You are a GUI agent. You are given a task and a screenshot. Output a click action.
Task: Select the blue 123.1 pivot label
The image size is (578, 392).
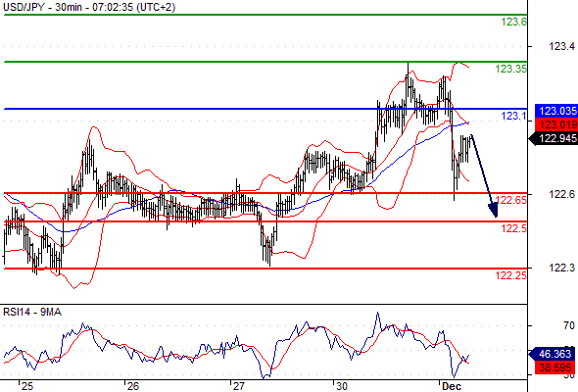tap(514, 116)
